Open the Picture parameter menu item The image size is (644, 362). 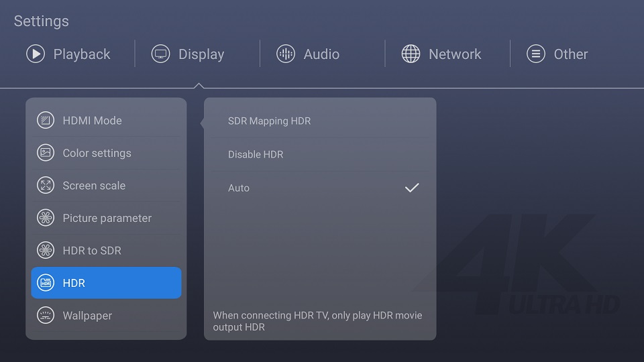click(x=107, y=218)
